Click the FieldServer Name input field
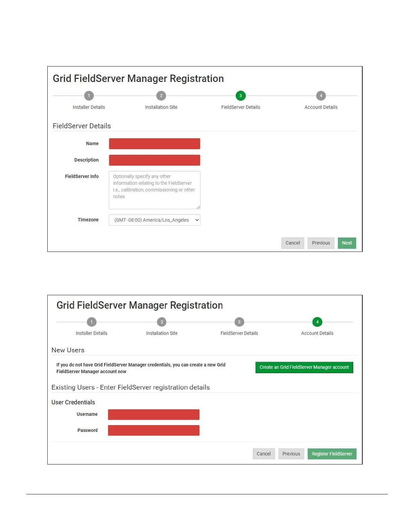 [154, 144]
